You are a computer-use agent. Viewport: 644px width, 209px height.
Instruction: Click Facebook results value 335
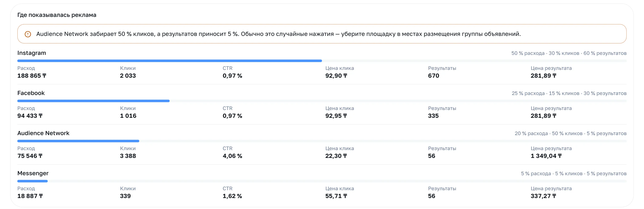[433, 116]
